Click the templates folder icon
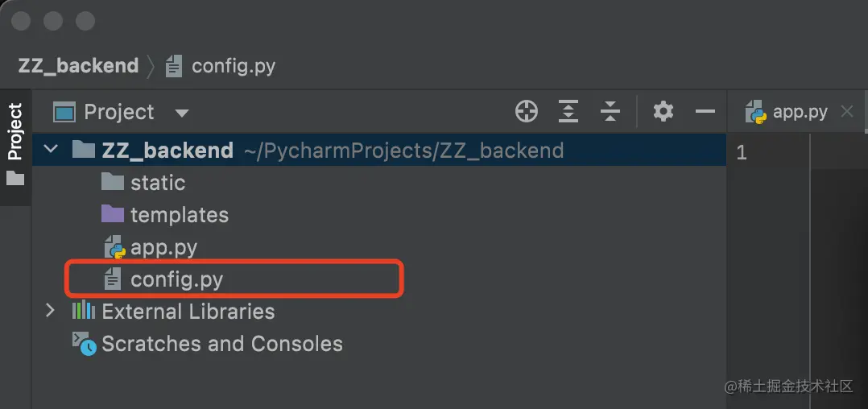 [113, 215]
